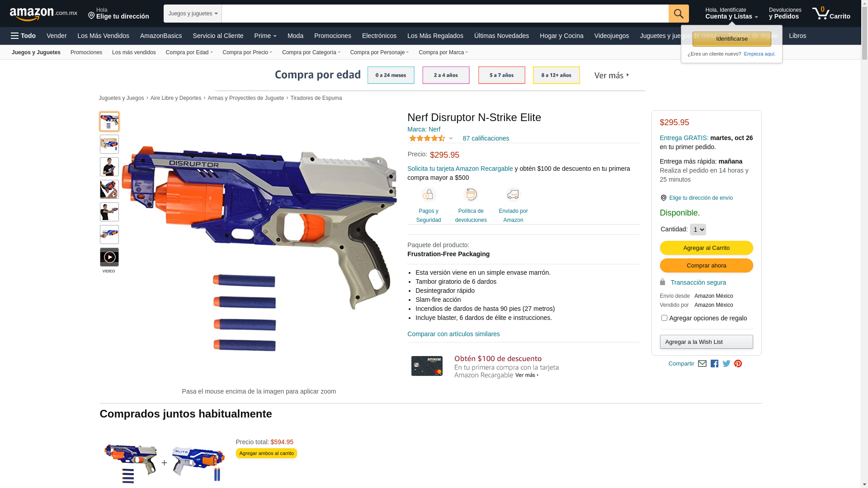Open the Todo hamburger menu
The width and height of the screenshot is (868, 488).
click(x=24, y=36)
